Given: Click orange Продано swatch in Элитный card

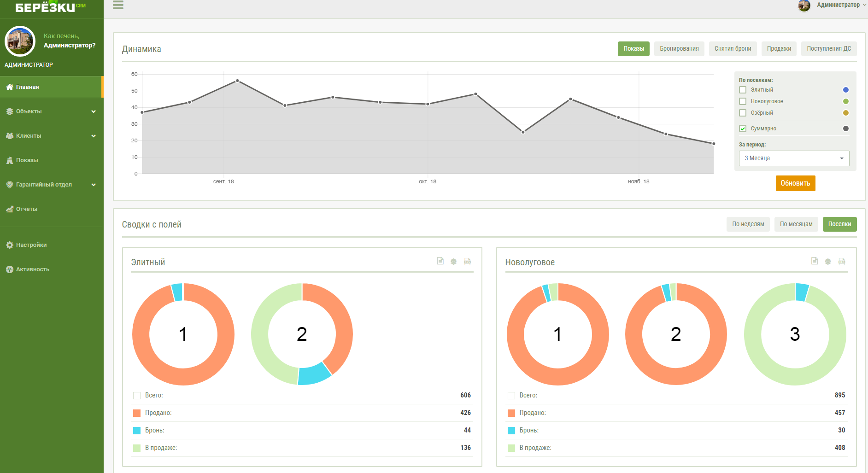Looking at the screenshot, I should point(137,413).
